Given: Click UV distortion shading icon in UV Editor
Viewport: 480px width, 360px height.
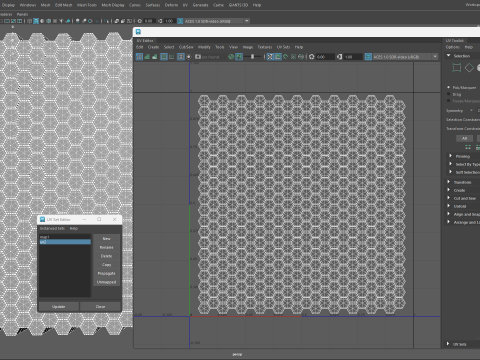Looking at the screenshot, I should tap(155, 57).
